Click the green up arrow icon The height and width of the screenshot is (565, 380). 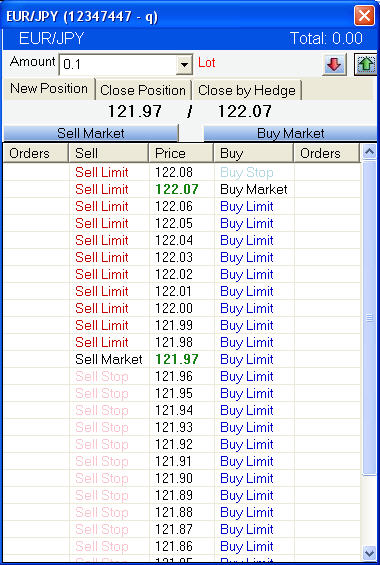[366, 64]
